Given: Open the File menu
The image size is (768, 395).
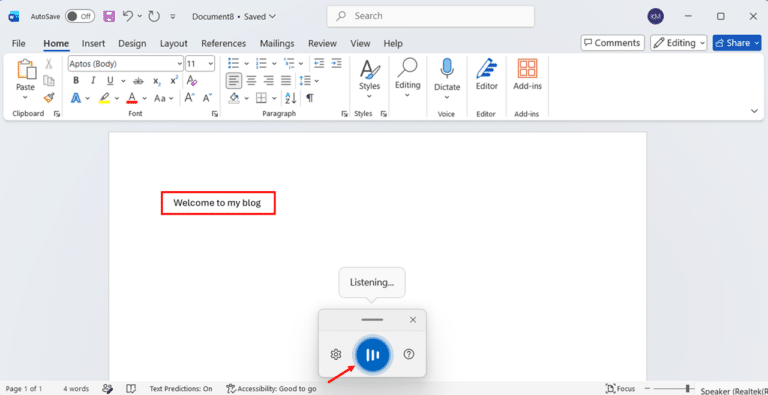Looking at the screenshot, I should pos(19,44).
